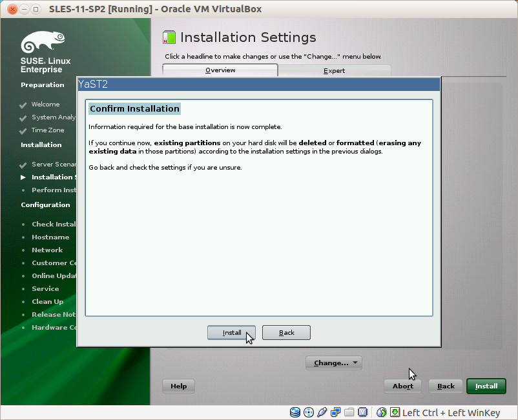Click the network adapters icon in status bar
Screen dimensions: 518x420
click(336, 412)
